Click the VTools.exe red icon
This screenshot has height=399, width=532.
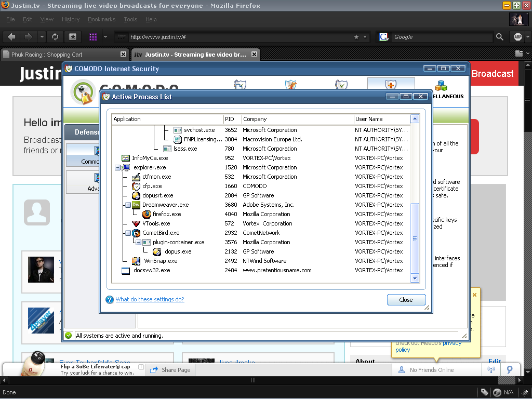(x=136, y=223)
